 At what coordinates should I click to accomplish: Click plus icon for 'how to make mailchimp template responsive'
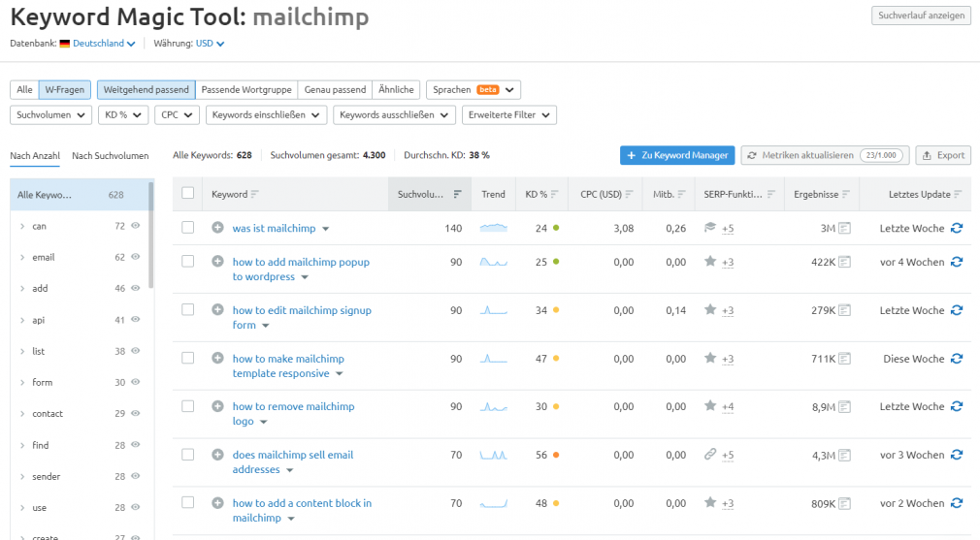217,359
